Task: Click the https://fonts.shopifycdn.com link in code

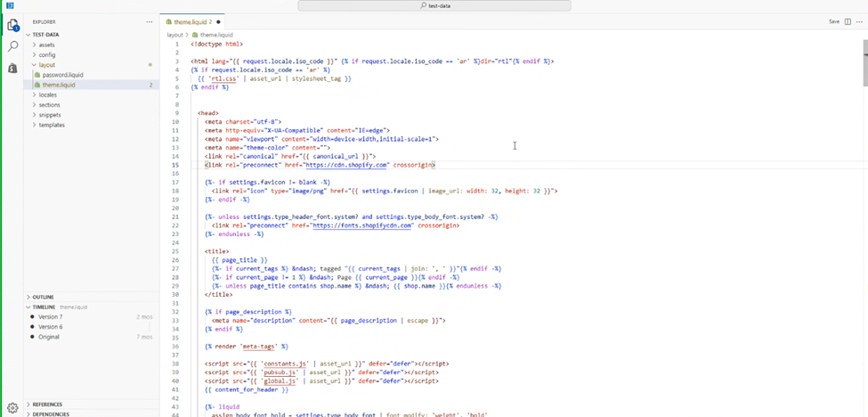Action: point(362,225)
